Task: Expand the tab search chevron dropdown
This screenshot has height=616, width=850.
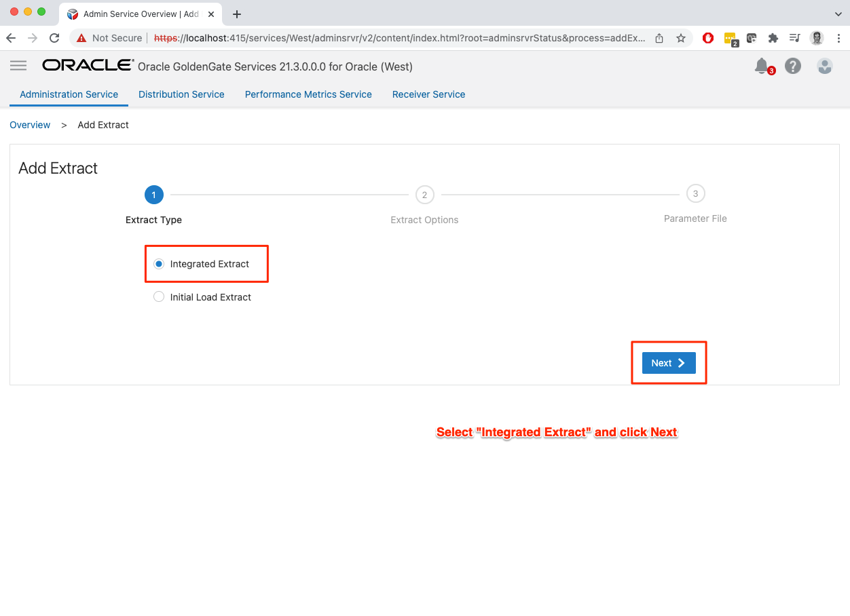Action: coord(837,14)
